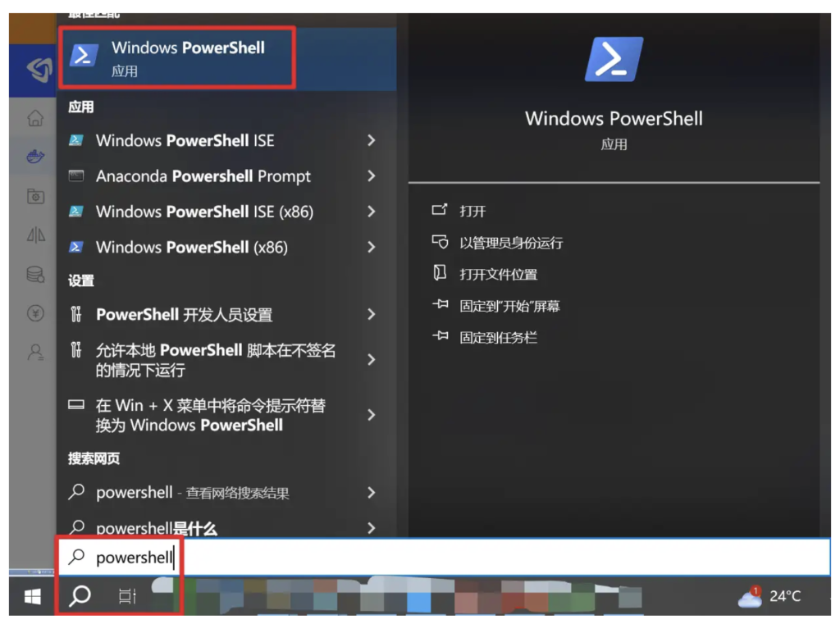Click the 打开 open icon

pos(440,209)
